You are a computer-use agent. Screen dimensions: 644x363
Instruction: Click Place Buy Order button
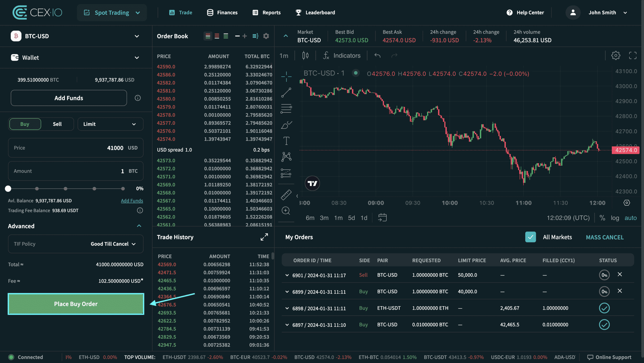pyautogui.click(x=76, y=304)
